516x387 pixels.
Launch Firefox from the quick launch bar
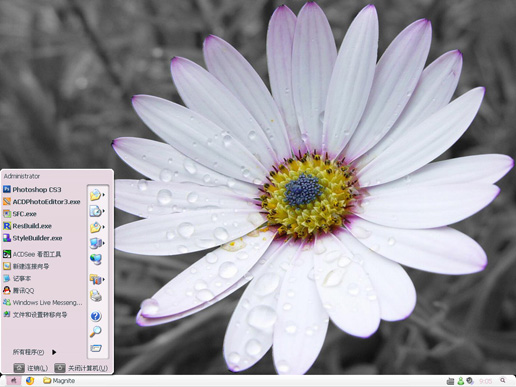(30, 381)
